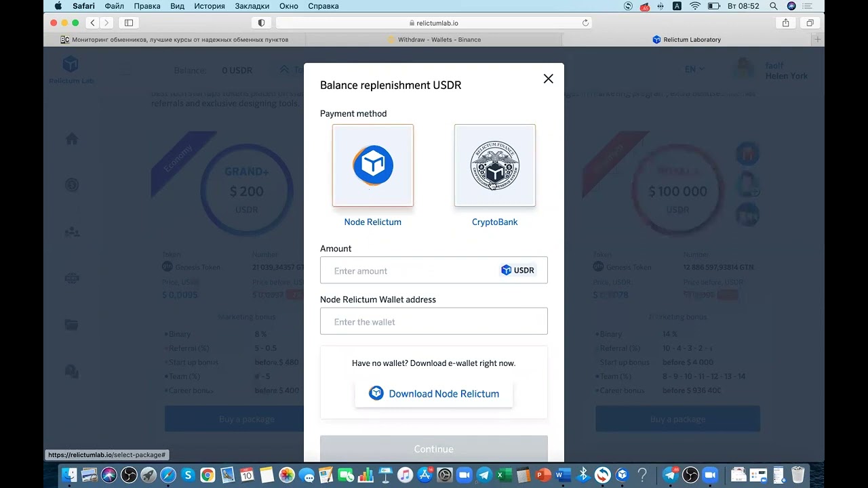The width and height of the screenshot is (868, 488).
Task: Open Skype from the dock
Action: click(188, 475)
